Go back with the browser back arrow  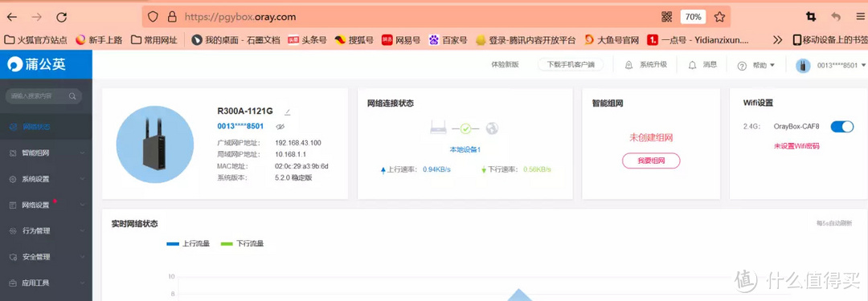pos(11,17)
